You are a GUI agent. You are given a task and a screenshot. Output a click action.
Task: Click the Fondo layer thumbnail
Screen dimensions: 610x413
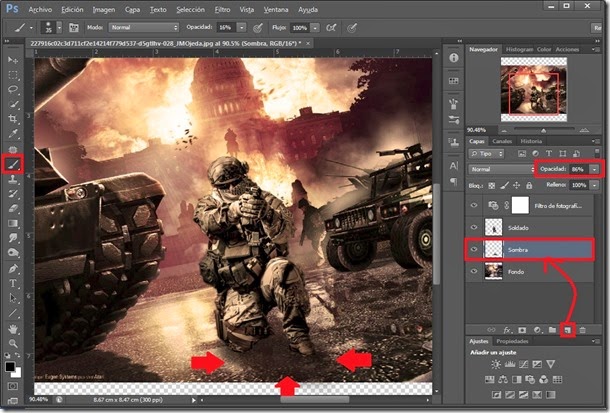[493, 271]
